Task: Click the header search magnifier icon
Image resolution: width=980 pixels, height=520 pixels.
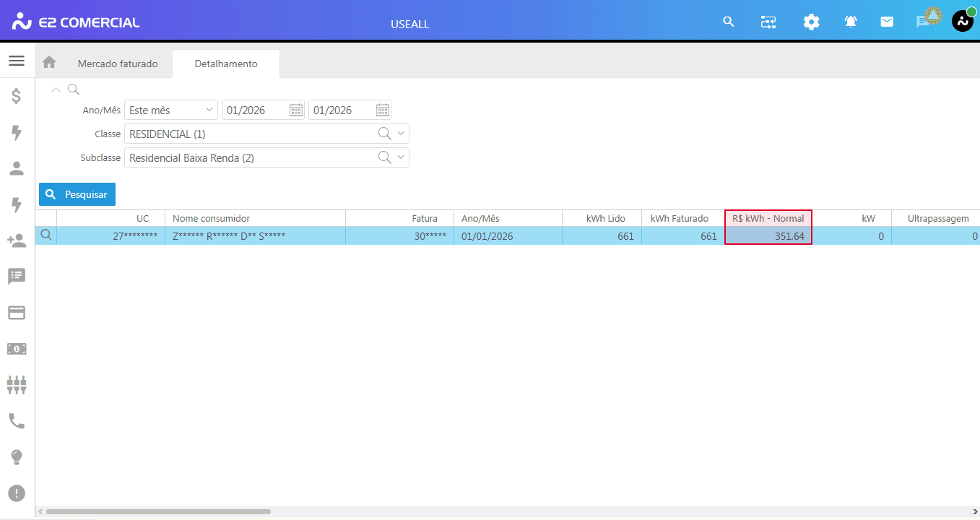Action: point(729,22)
